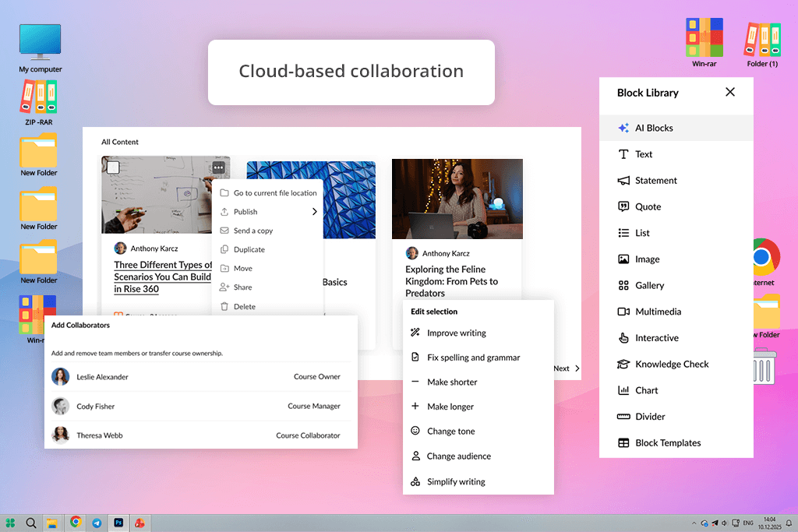The height and width of the screenshot is (532, 798).
Task: Select the Divider block
Action: coord(676,417)
